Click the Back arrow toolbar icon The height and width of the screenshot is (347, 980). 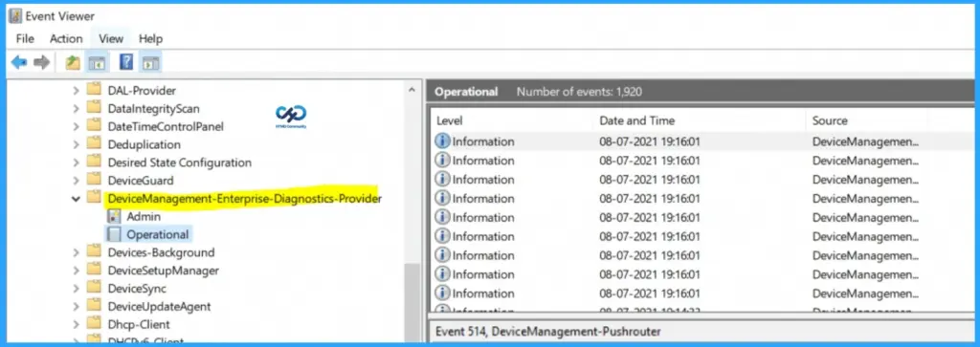19,62
